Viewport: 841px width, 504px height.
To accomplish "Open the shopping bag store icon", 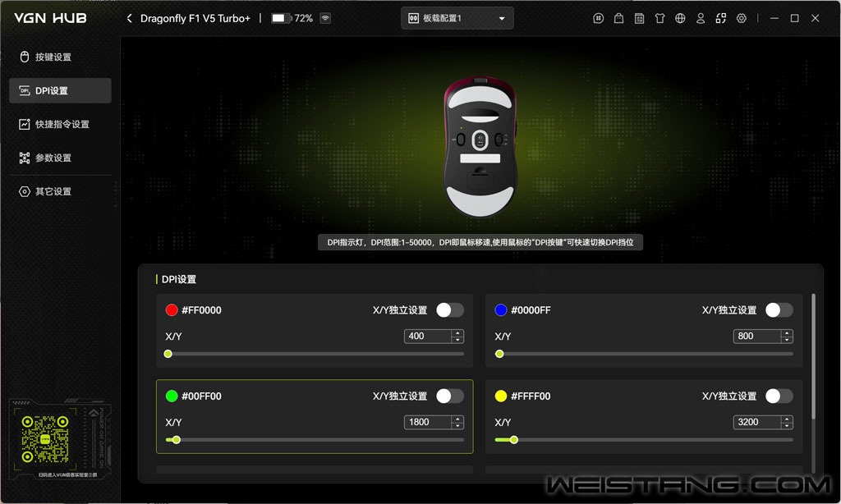I will (x=618, y=18).
